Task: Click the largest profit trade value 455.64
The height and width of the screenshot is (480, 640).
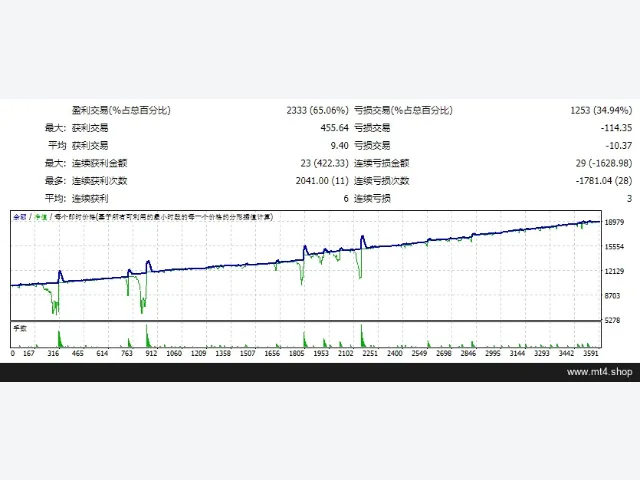Action: point(334,128)
